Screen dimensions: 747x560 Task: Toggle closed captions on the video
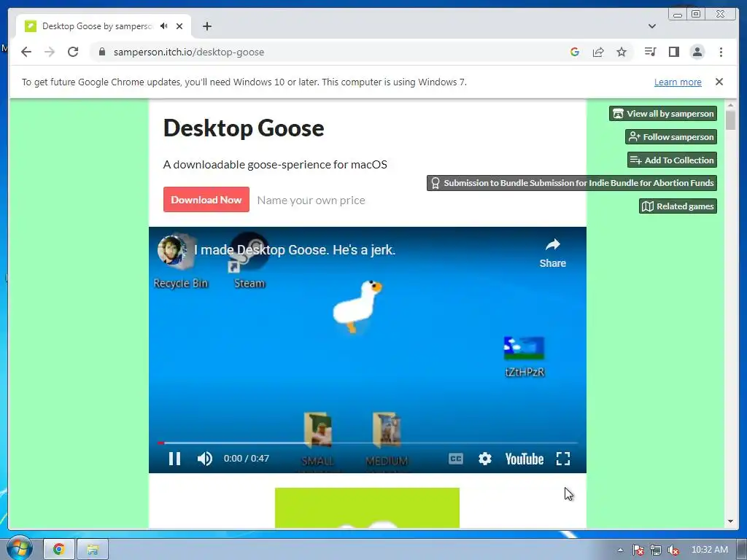click(455, 459)
